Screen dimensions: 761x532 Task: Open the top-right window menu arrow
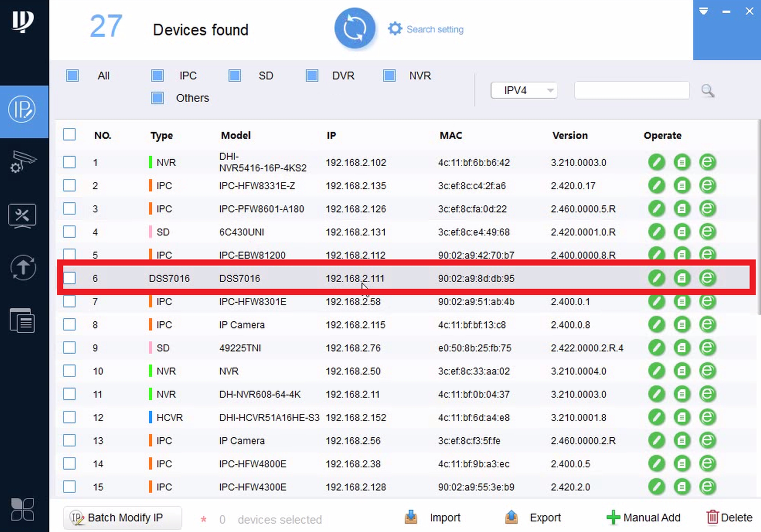[x=703, y=11]
